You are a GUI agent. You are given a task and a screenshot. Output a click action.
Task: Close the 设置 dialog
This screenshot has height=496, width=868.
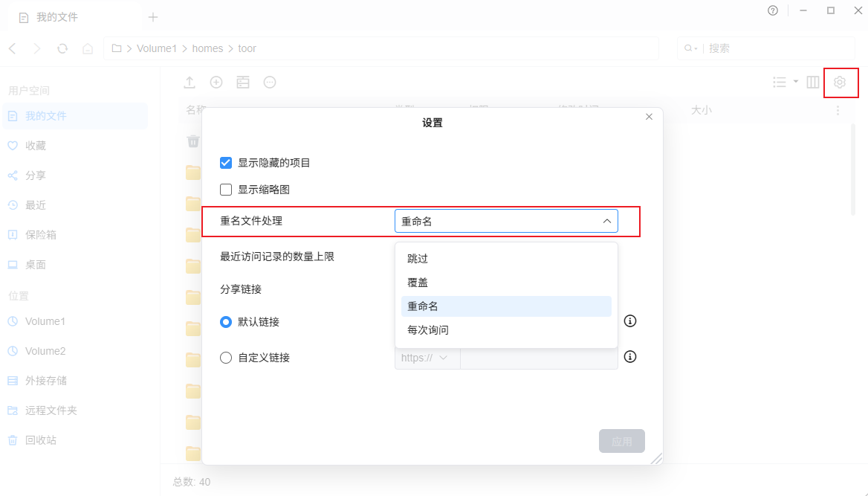coord(650,117)
